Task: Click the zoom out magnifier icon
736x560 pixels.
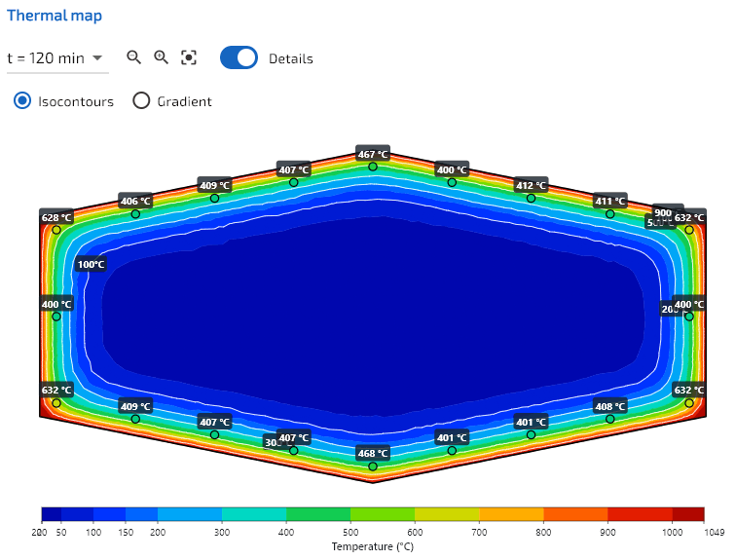Action: pyautogui.click(x=133, y=57)
